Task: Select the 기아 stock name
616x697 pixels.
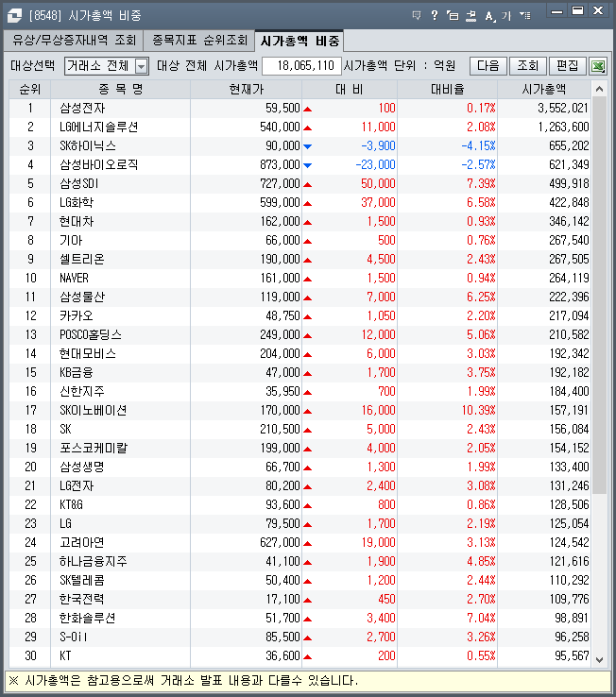Action: tap(71, 241)
